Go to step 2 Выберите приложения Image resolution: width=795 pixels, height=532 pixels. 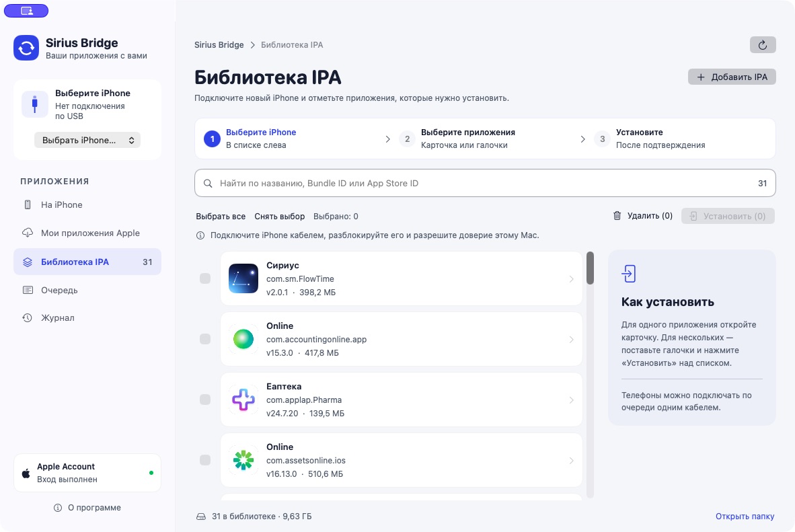[x=457, y=139]
